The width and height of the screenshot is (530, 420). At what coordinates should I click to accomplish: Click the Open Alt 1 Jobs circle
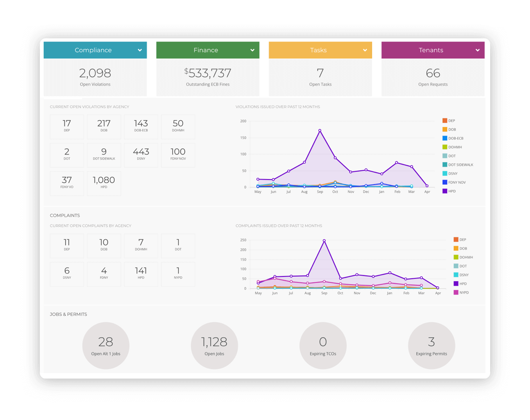tap(106, 346)
